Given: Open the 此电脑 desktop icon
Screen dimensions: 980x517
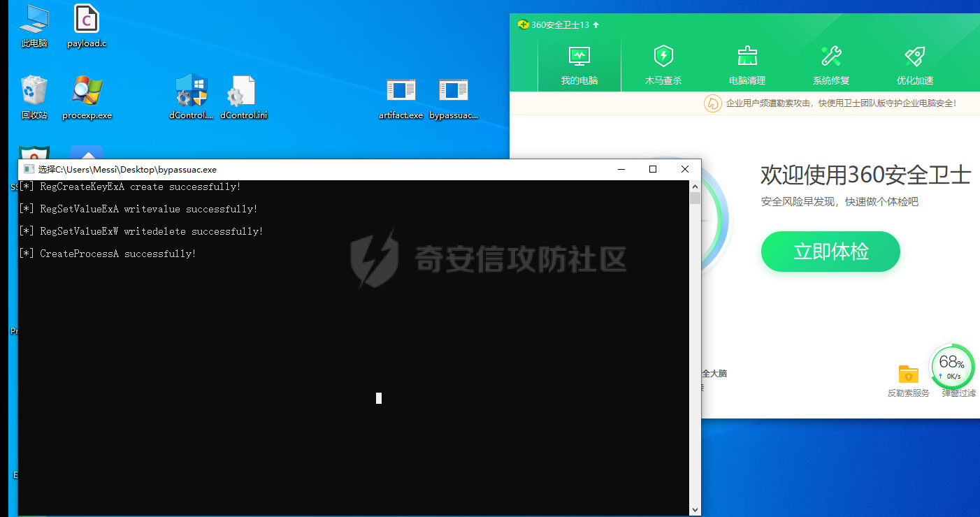Looking at the screenshot, I should point(34,26).
